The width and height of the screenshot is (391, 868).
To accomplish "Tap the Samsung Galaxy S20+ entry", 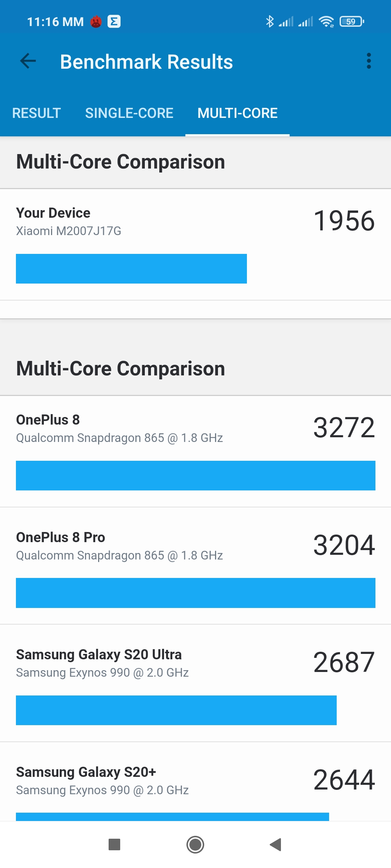I will point(195,781).
